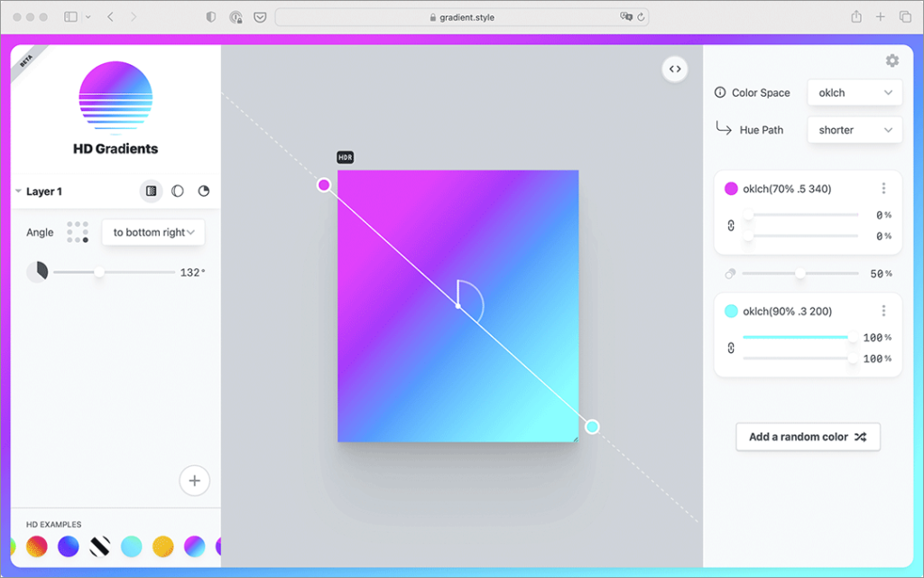The width and height of the screenshot is (924, 578).
Task: Open settings with the gear icon
Action: 892,61
